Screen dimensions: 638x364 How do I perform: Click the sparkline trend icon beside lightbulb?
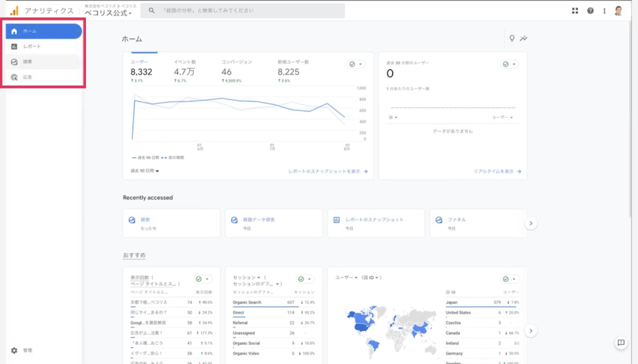click(523, 38)
